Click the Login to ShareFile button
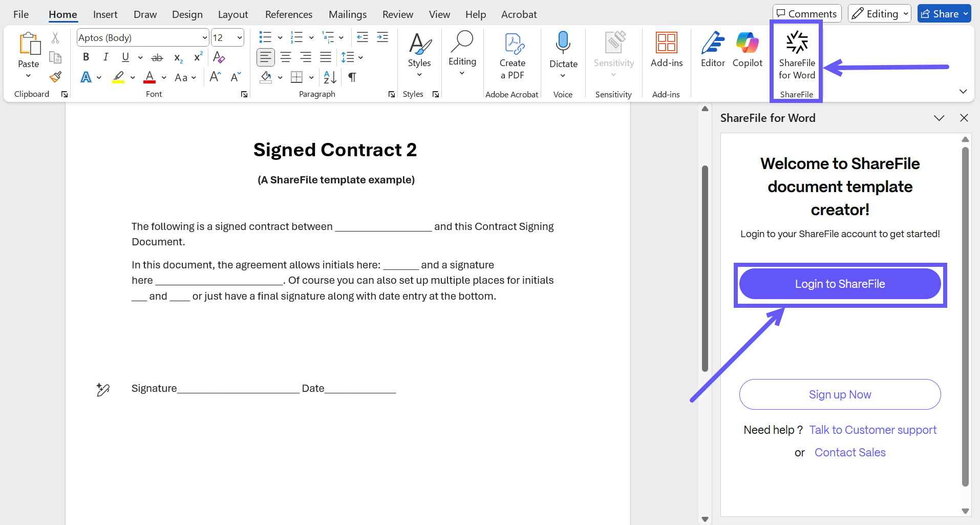 (840, 284)
